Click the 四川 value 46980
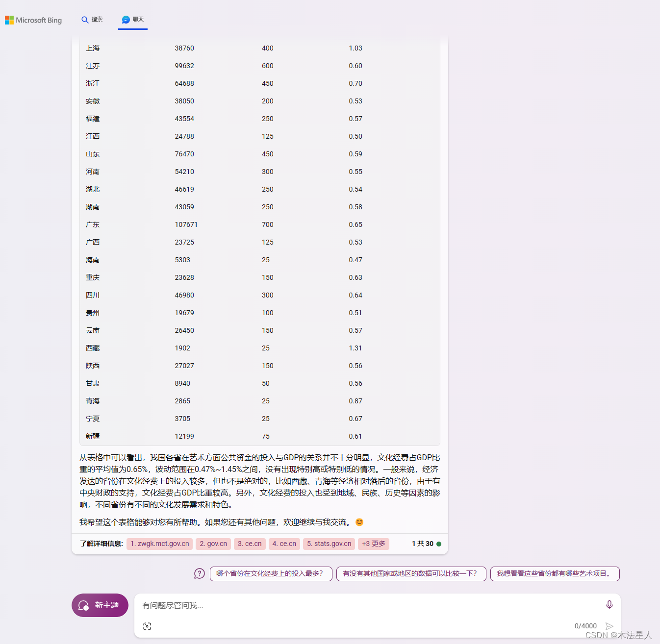The height and width of the screenshot is (644, 660). pyautogui.click(x=184, y=295)
